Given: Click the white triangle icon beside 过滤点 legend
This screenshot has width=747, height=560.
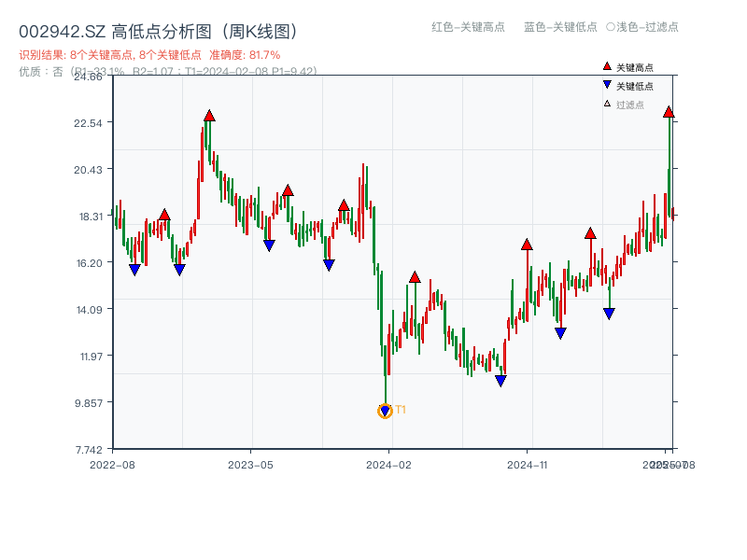Looking at the screenshot, I should click(x=607, y=104).
